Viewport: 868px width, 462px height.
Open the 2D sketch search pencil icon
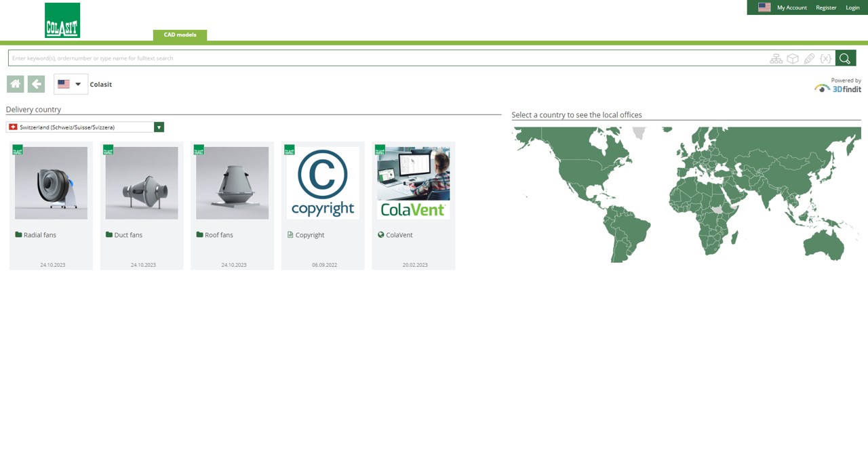click(x=809, y=58)
